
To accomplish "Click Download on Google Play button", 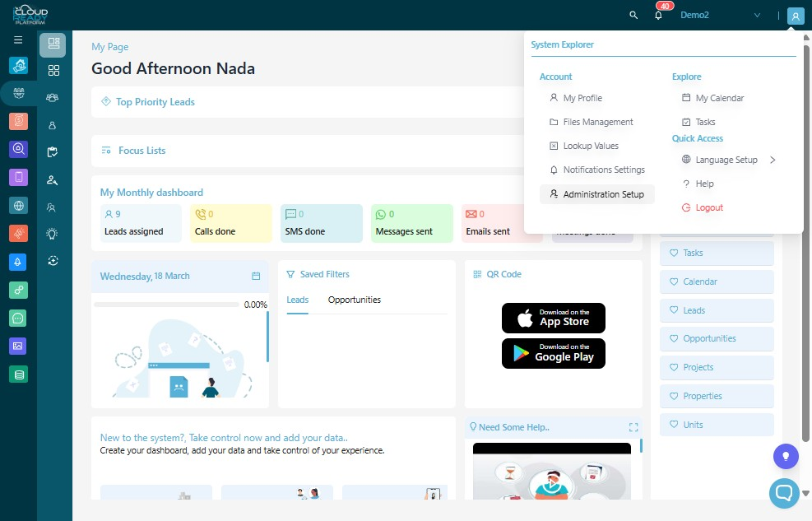I will point(554,354).
